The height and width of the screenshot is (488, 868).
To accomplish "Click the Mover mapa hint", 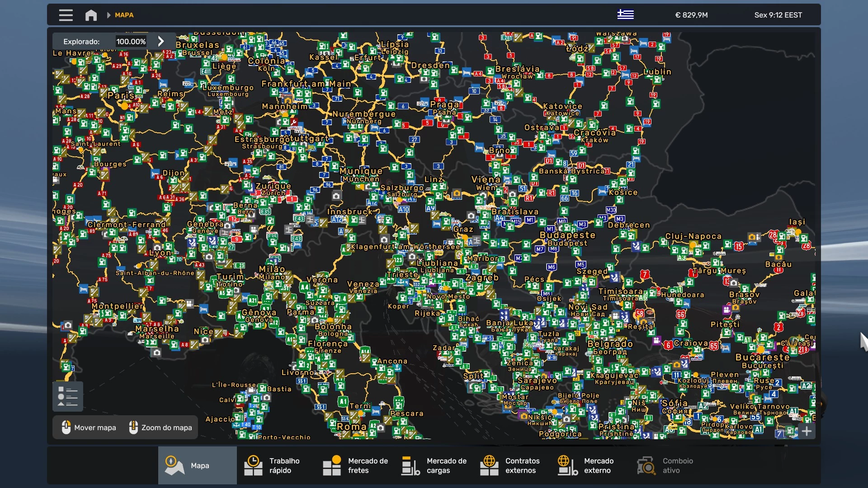I will click(89, 427).
